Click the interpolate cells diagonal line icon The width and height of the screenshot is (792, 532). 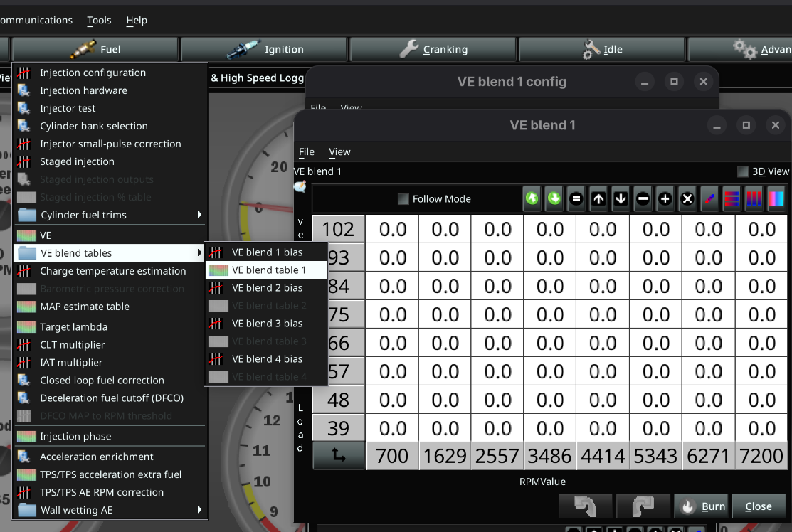click(x=709, y=200)
